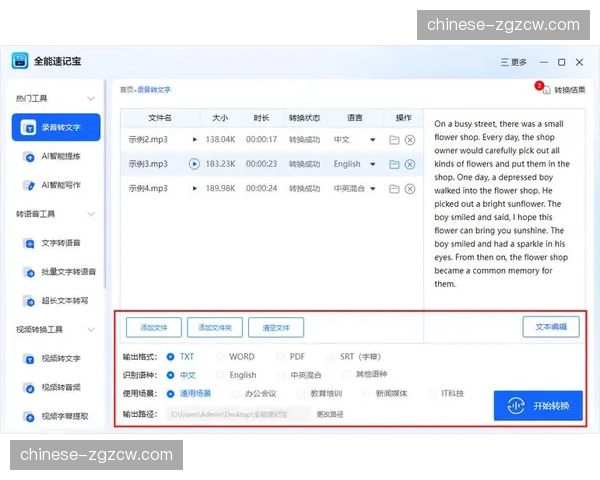Remove 示例2.mp3 from the list

[410, 140]
